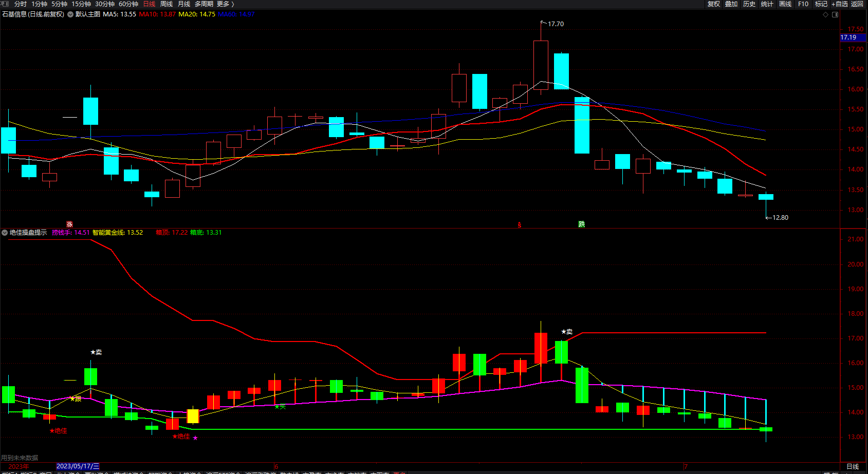Select the 15分钟 period tab
This screenshot has height=474, width=868.
[81, 4]
